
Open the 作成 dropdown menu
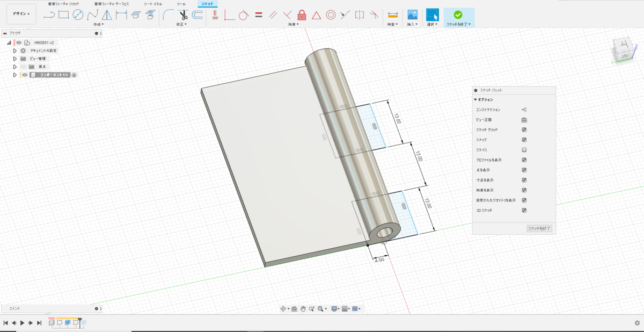tap(98, 24)
